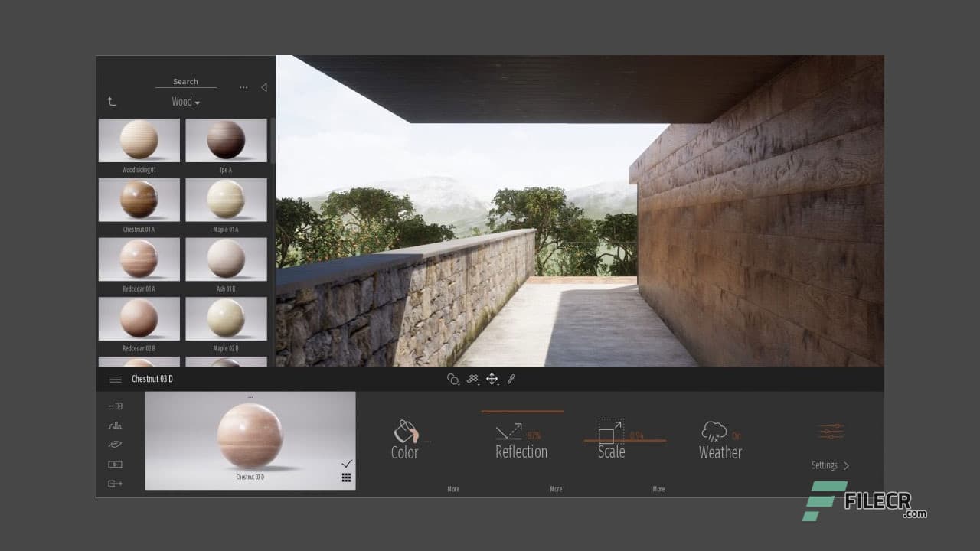Click the material picker eyedropper icon
The width and height of the screenshot is (980, 551).
click(511, 379)
